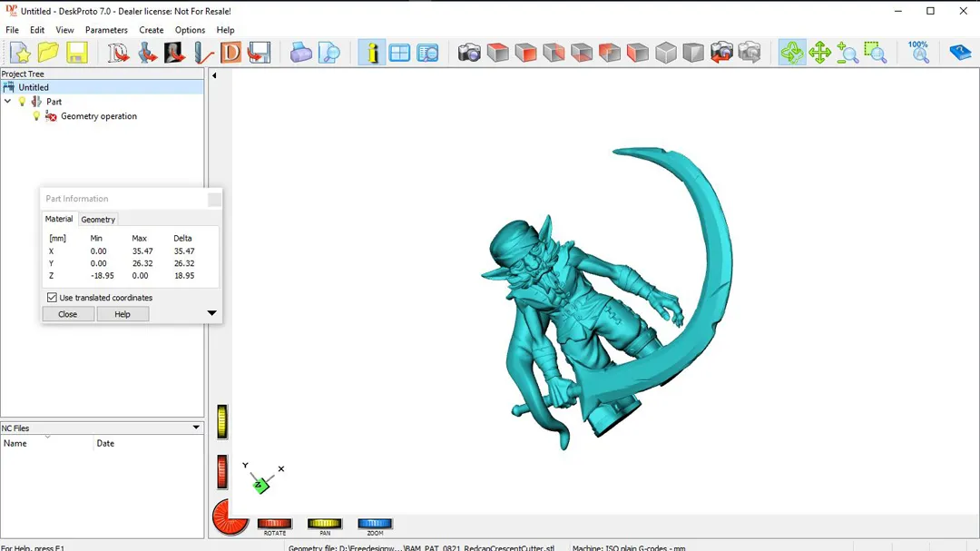980x551 pixels.
Task: Click the yellow PAN thumbwheel
Action: tap(324, 524)
